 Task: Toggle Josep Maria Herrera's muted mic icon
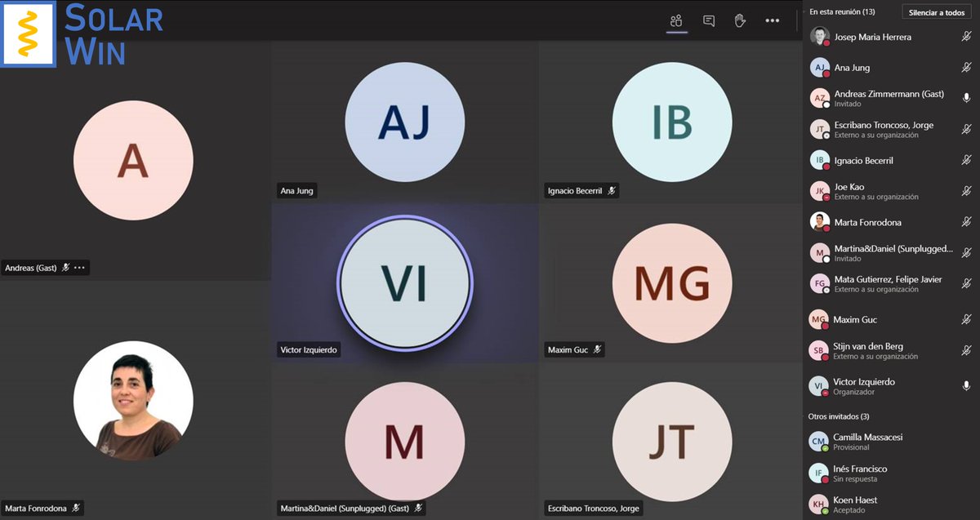point(966,37)
